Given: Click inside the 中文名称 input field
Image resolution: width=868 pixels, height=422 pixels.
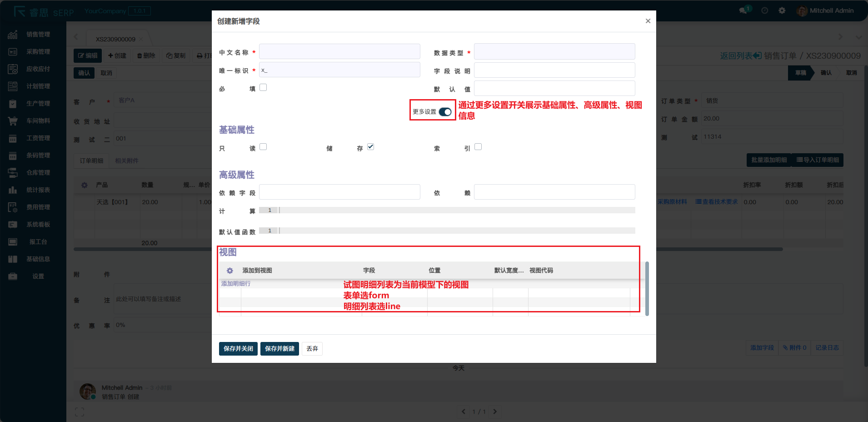Looking at the screenshot, I should point(339,51).
